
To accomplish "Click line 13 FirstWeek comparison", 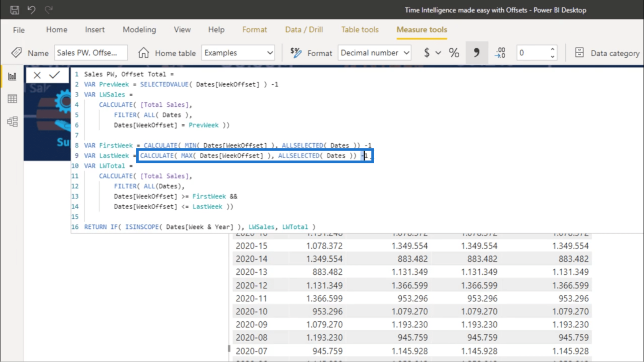I will [175, 196].
